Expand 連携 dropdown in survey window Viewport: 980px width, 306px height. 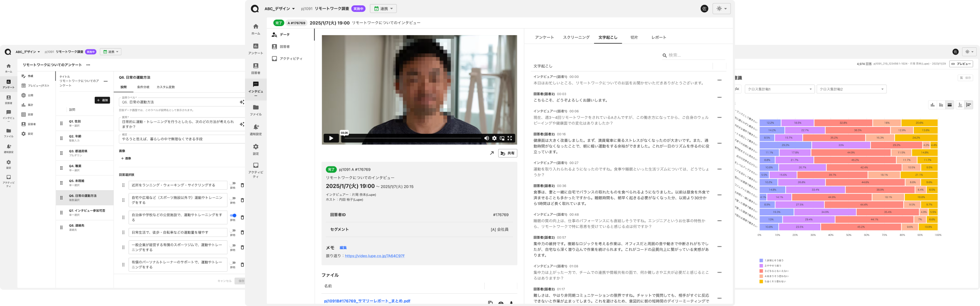111,52
